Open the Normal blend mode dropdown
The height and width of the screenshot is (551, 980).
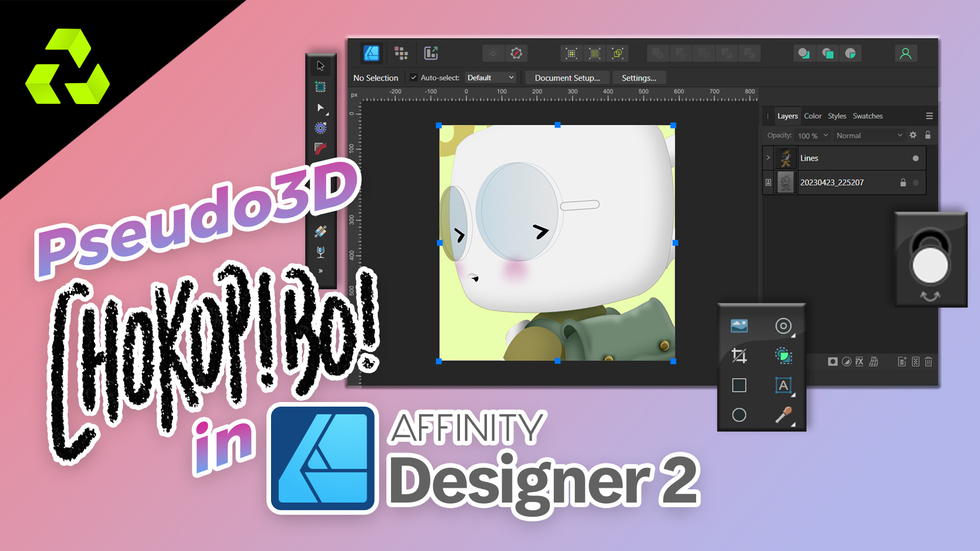(x=868, y=136)
